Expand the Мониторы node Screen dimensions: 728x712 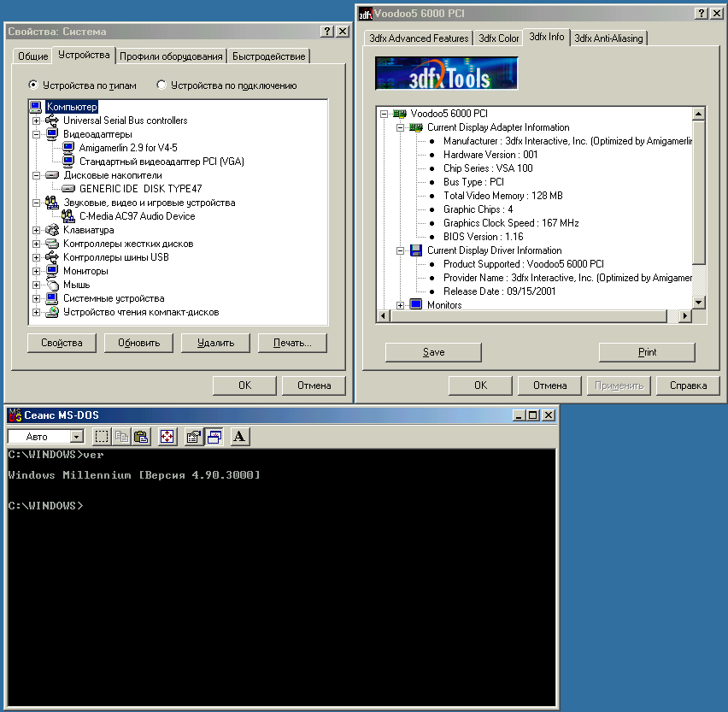36,271
